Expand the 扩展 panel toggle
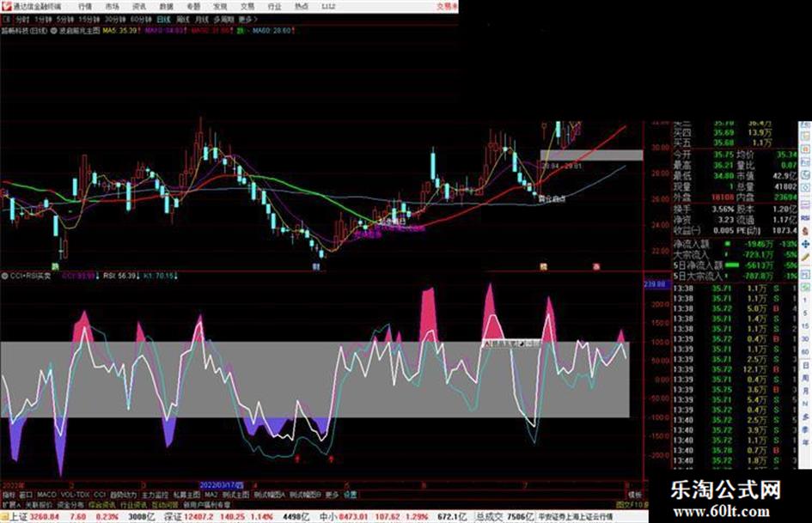Viewport: 812px width, 523px height. point(11,504)
